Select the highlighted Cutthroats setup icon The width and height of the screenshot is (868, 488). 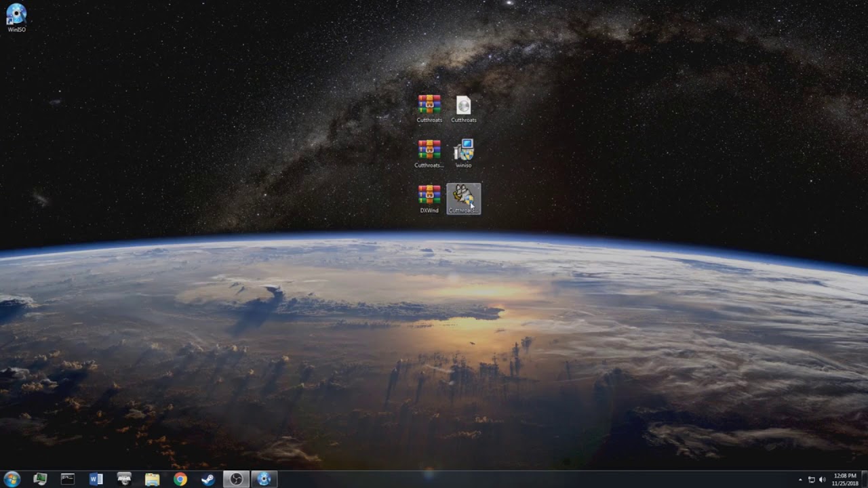464,199
